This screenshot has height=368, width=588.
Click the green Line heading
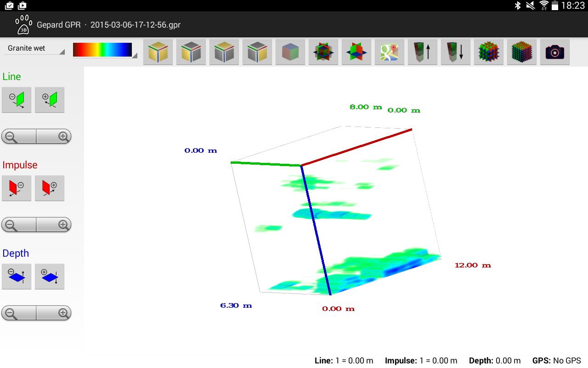11,76
